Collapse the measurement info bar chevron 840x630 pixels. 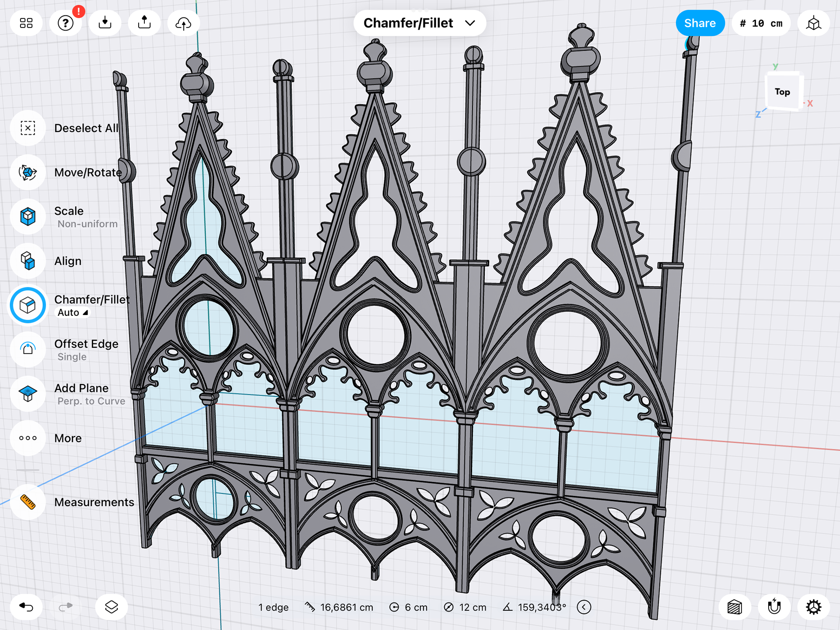tap(584, 607)
